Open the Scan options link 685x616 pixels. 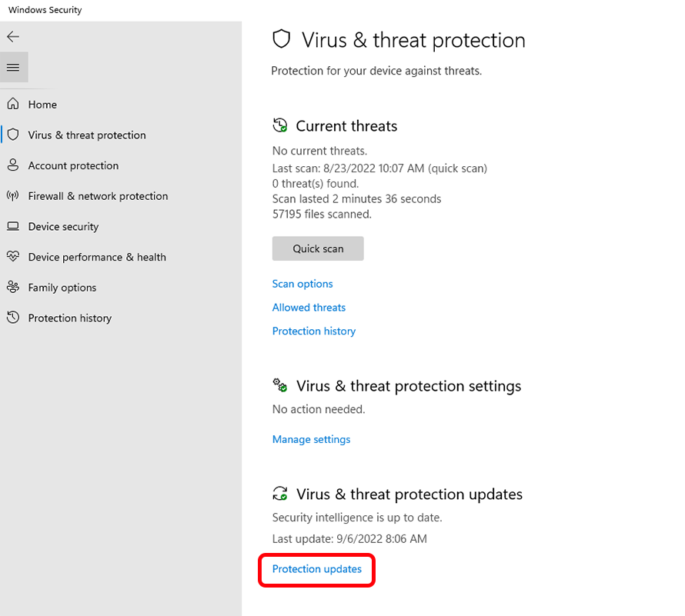(x=302, y=284)
